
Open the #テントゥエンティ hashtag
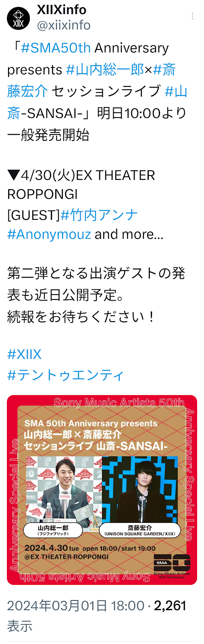[x=66, y=375]
